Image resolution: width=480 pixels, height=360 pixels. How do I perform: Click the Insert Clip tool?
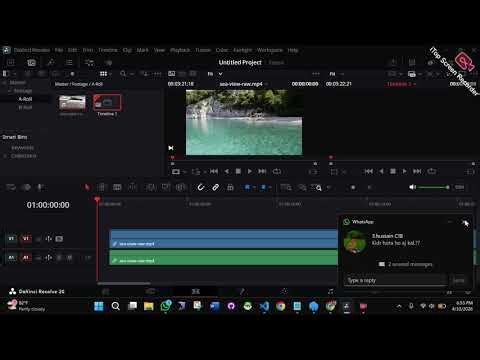click(150, 187)
